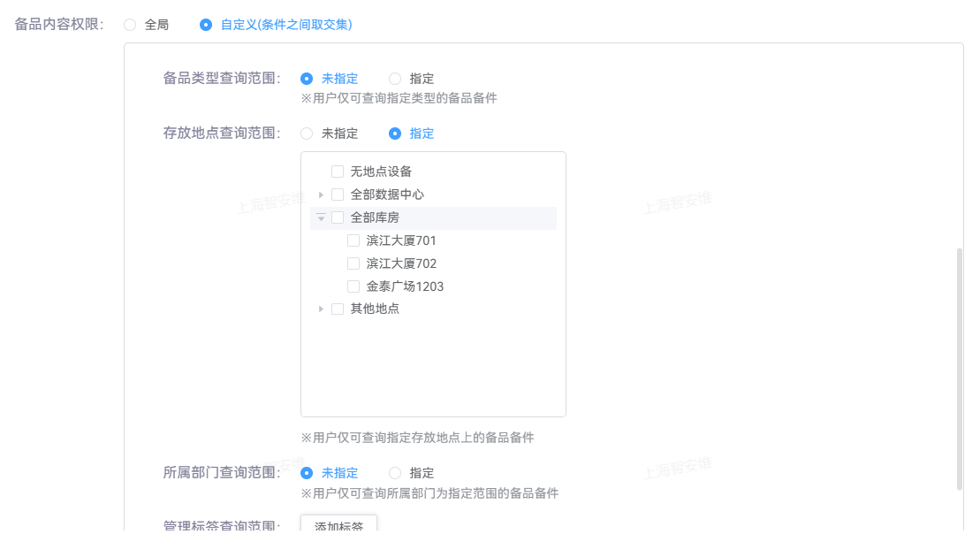Screen dimensions: 980x542
Task: Check the 其他地点 checkbox
Action: click(338, 309)
